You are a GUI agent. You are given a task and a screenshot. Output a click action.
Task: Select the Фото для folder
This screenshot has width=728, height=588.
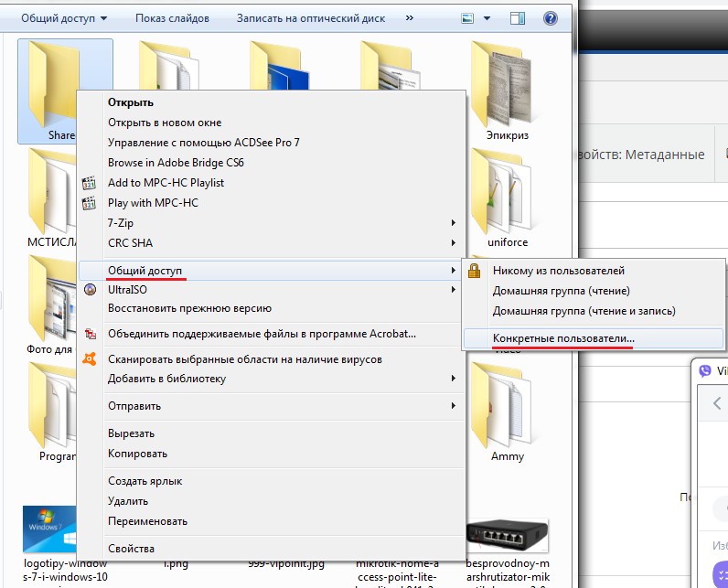click(x=51, y=305)
